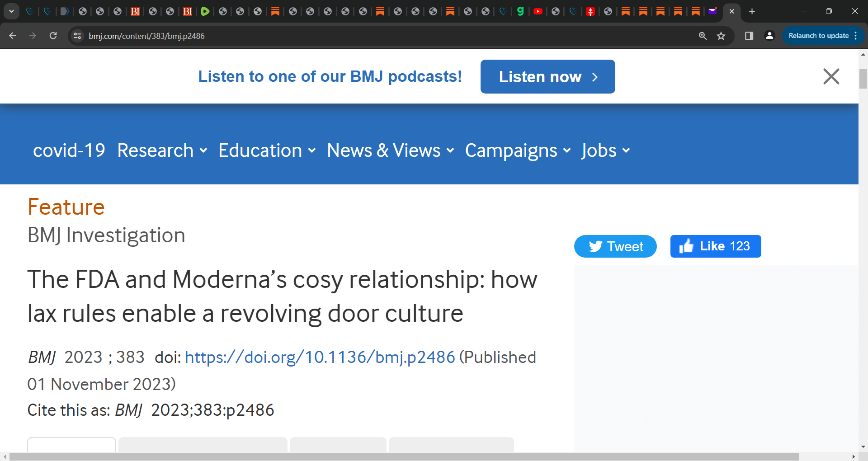Go back to the previous page
Screen dimensions: 868x461
pyautogui.click(x=13, y=36)
